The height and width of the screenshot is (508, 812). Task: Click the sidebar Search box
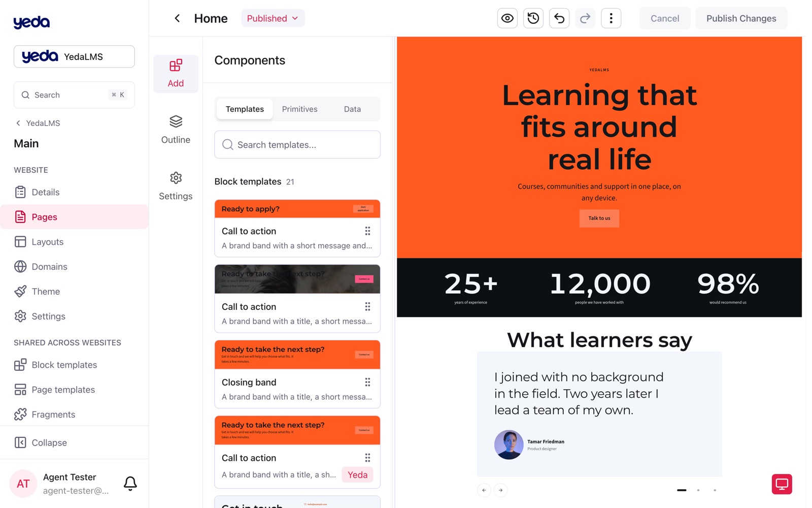tap(74, 95)
